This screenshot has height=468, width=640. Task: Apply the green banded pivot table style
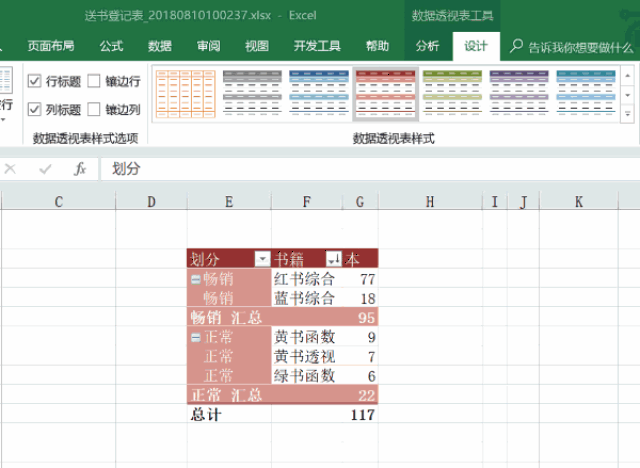pyautogui.click(x=452, y=94)
